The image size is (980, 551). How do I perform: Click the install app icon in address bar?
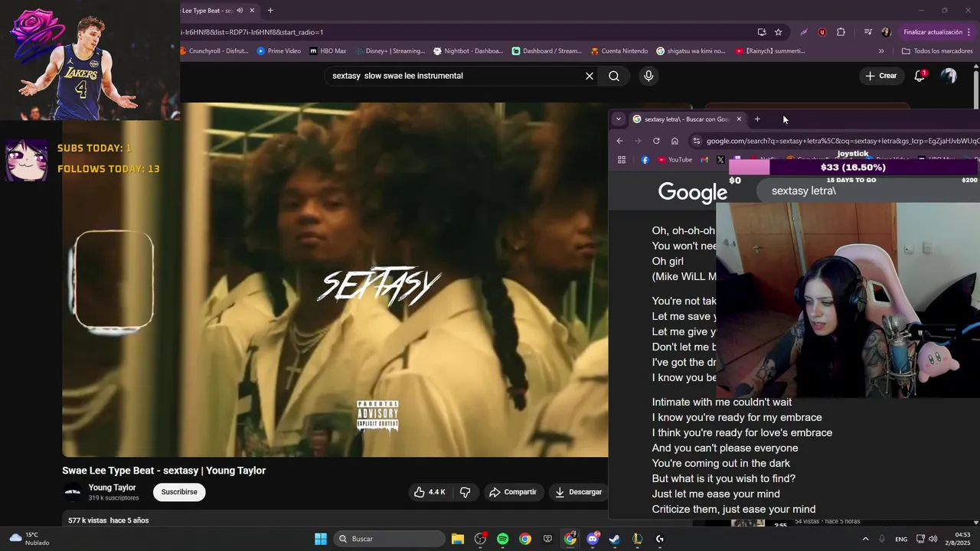click(762, 32)
